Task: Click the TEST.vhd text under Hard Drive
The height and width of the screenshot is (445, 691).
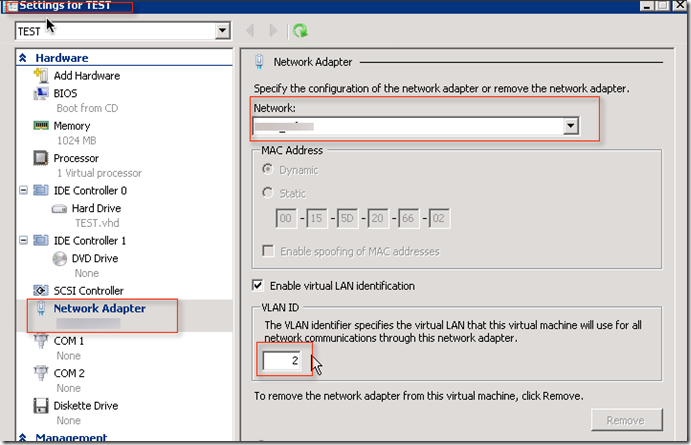Action: point(97,223)
